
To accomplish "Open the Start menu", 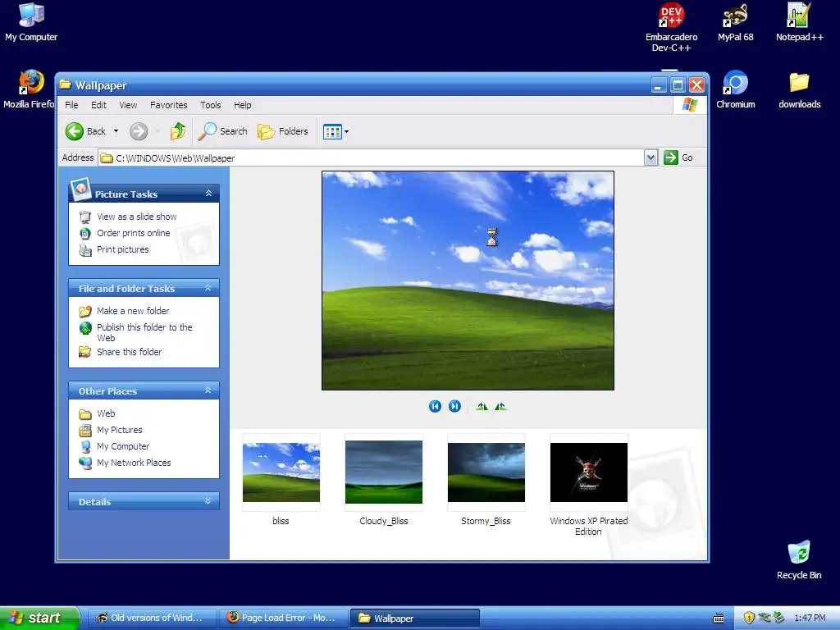I will point(39,618).
